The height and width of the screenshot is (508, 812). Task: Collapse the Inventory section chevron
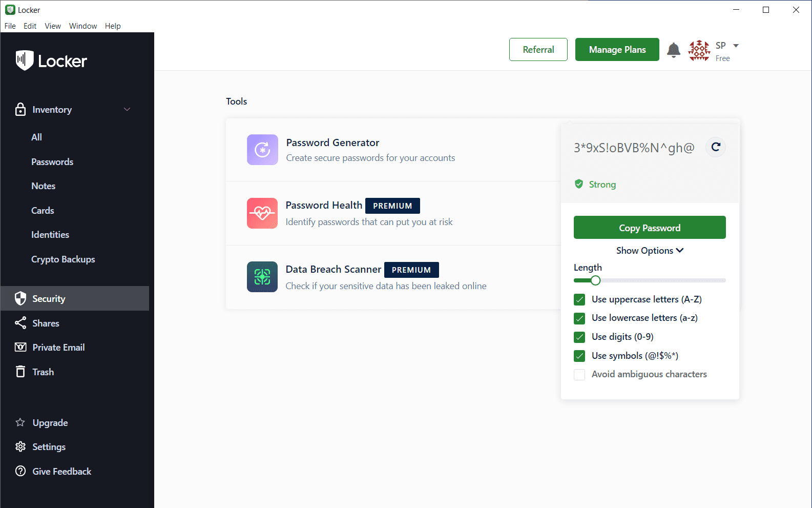tap(127, 109)
